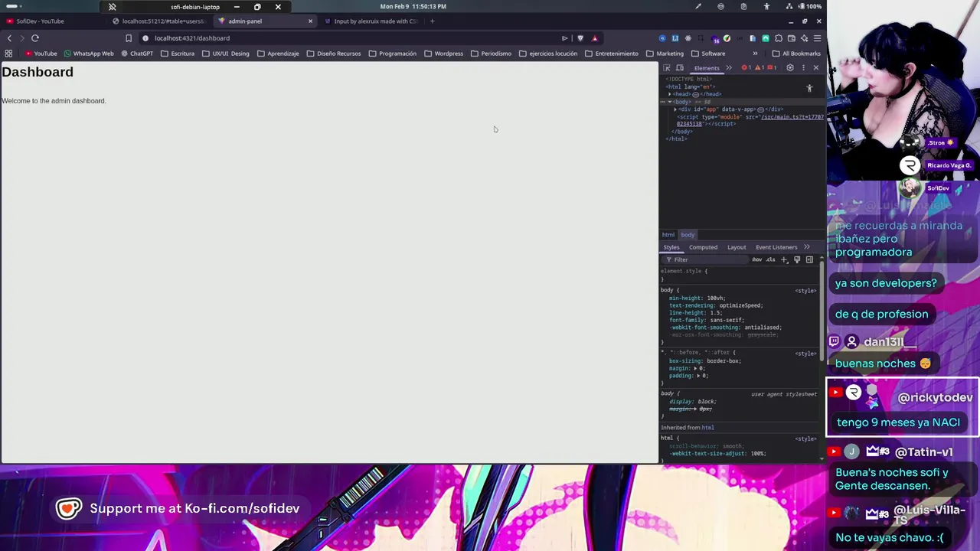The image size is (980, 551).
Task: Select the html breadcrumb in DevTools
Action: coord(668,235)
